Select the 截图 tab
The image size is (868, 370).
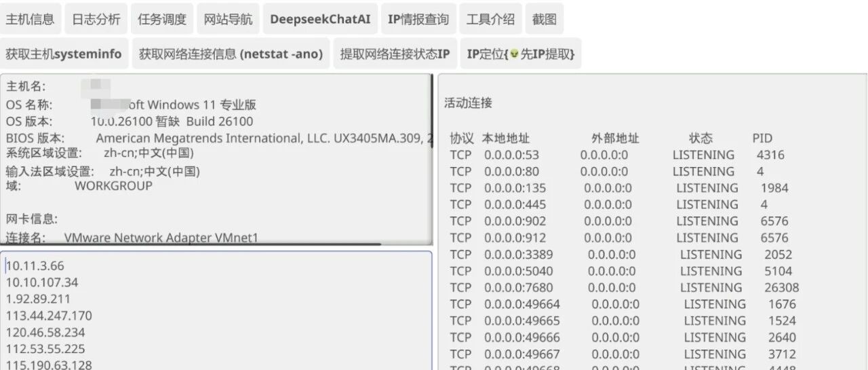coord(544,19)
